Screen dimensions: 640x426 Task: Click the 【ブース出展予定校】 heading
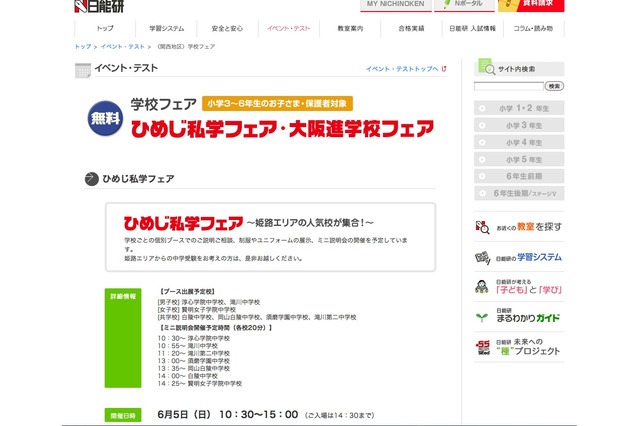187,291
